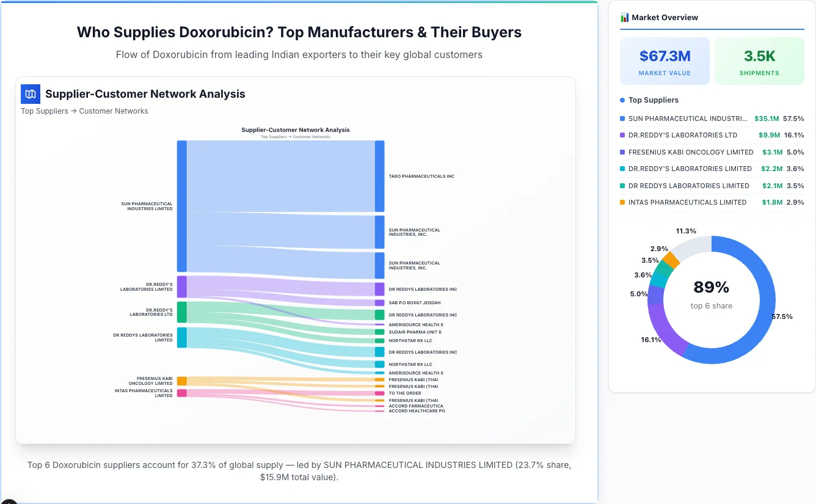Select the SUN PHARMACEUTICAL INDUSTRIES LIMITED Sankey node

[181, 205]
